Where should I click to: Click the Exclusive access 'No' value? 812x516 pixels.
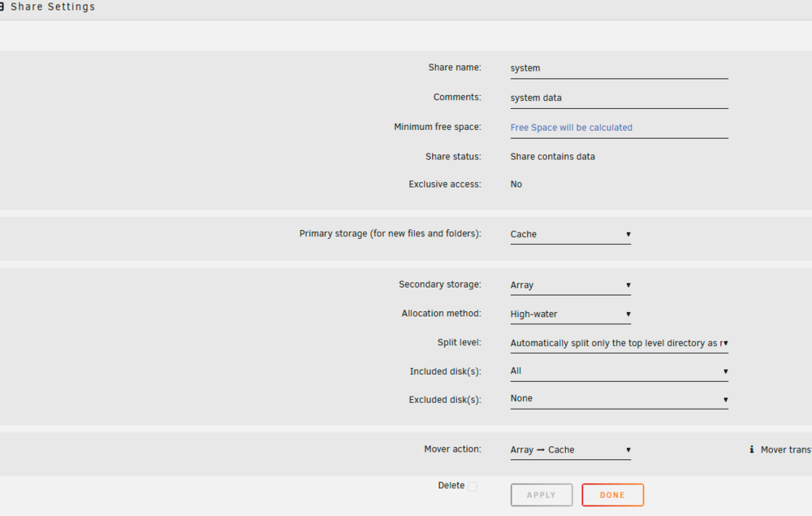coord(516,184)
